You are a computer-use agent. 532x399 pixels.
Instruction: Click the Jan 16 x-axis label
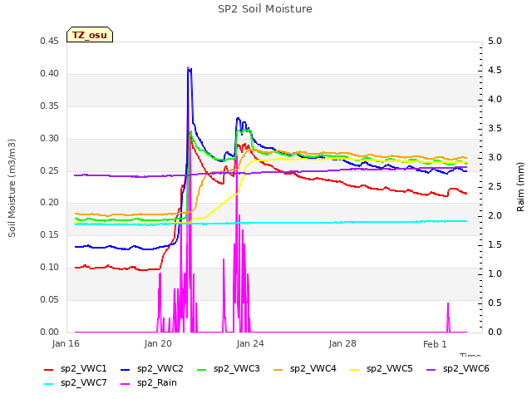coord(66,343)
